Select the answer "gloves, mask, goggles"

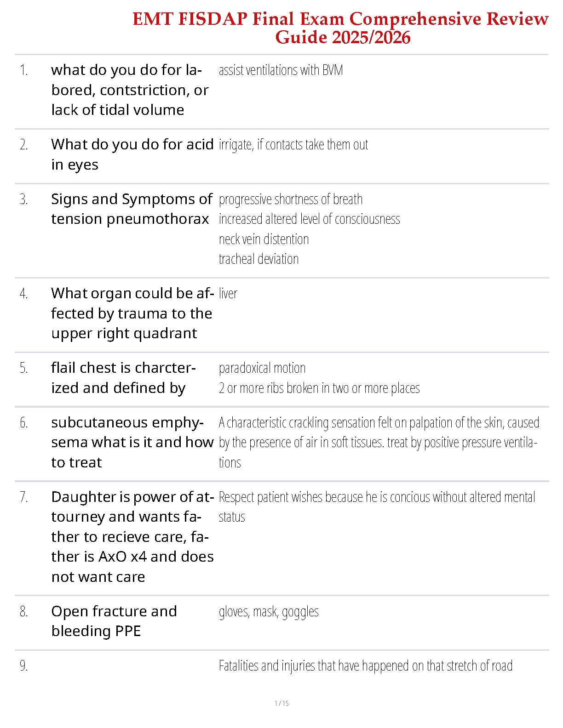(269, 612)
